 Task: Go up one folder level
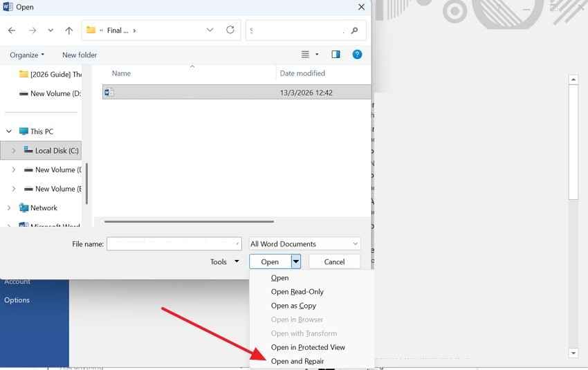[x=68, y=30]
